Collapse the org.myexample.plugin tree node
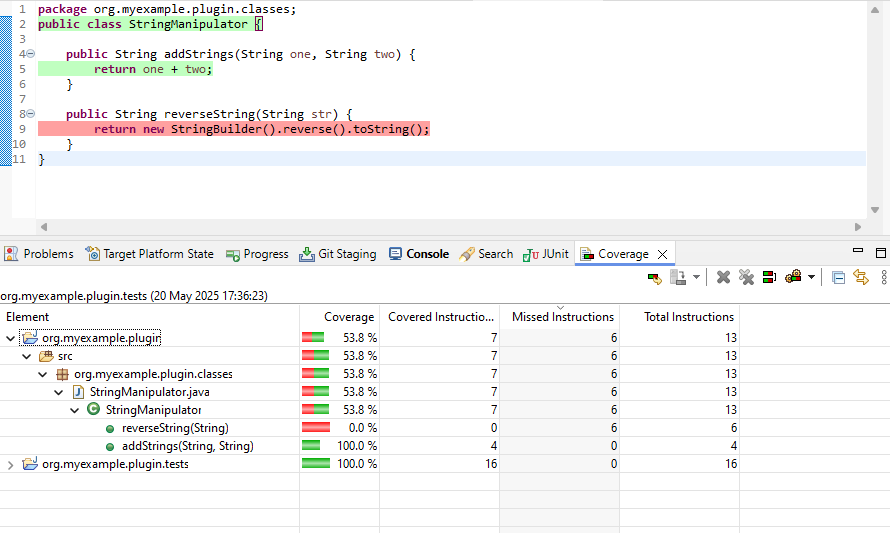 [11, 339]
